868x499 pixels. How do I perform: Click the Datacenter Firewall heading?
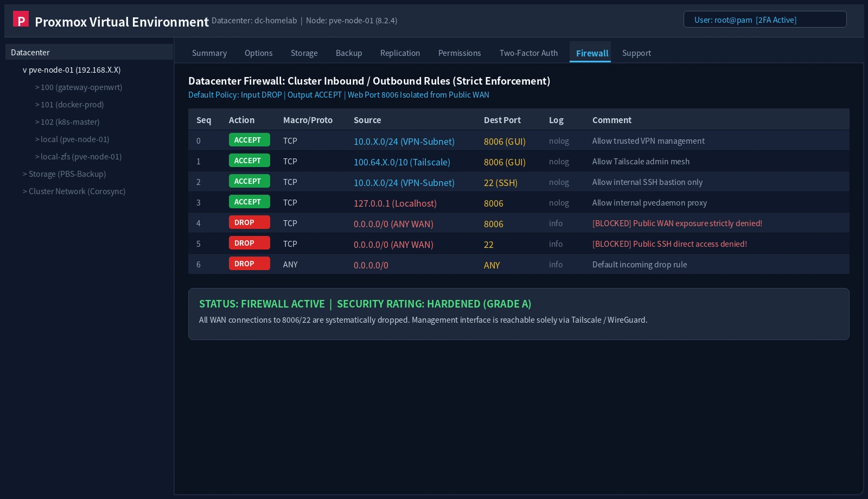[x=369, y=81]
